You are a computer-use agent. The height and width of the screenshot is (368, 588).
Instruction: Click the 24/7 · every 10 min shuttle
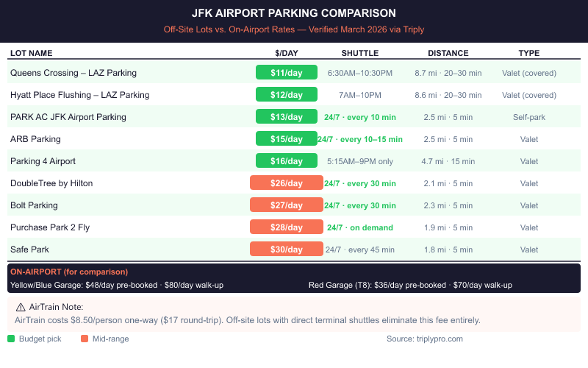(x=360, y=117)
